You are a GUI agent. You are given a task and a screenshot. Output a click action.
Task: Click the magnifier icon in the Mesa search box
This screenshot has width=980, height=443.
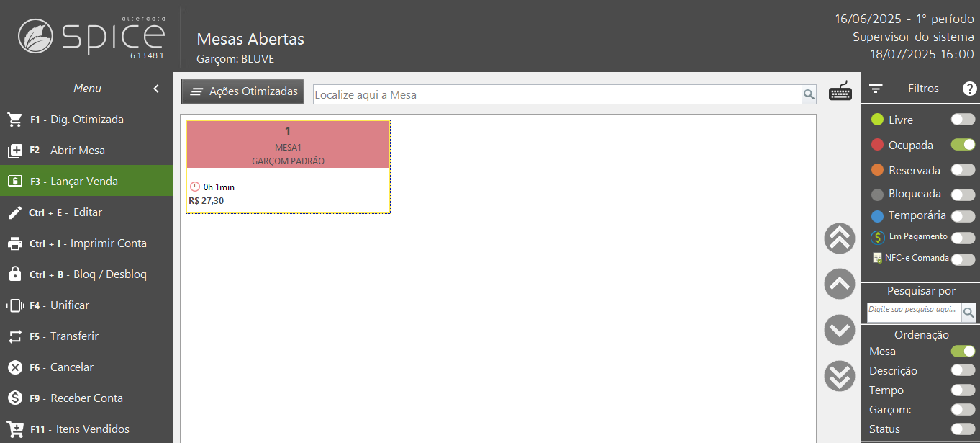pyautogui.click(x=809, y=94)
